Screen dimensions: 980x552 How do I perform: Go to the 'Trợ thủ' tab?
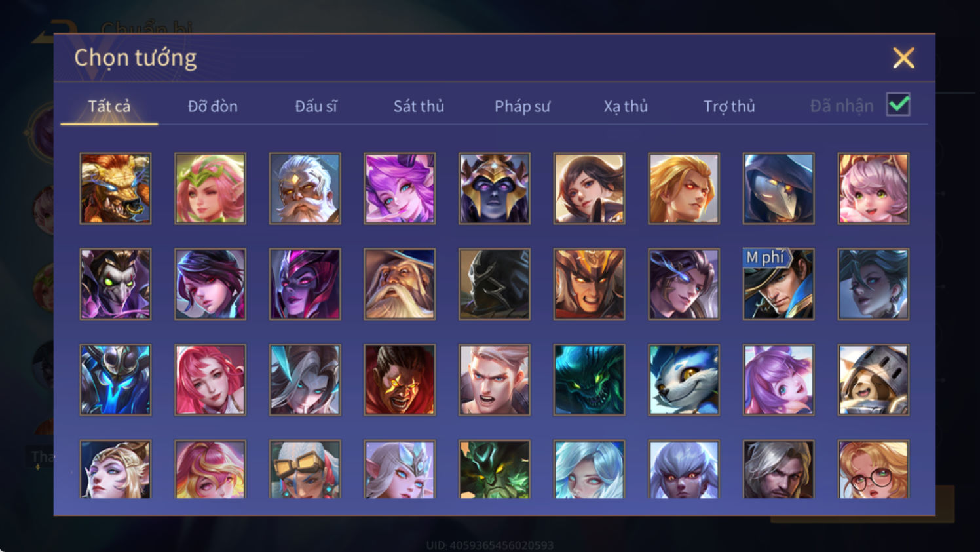[729, 106]
